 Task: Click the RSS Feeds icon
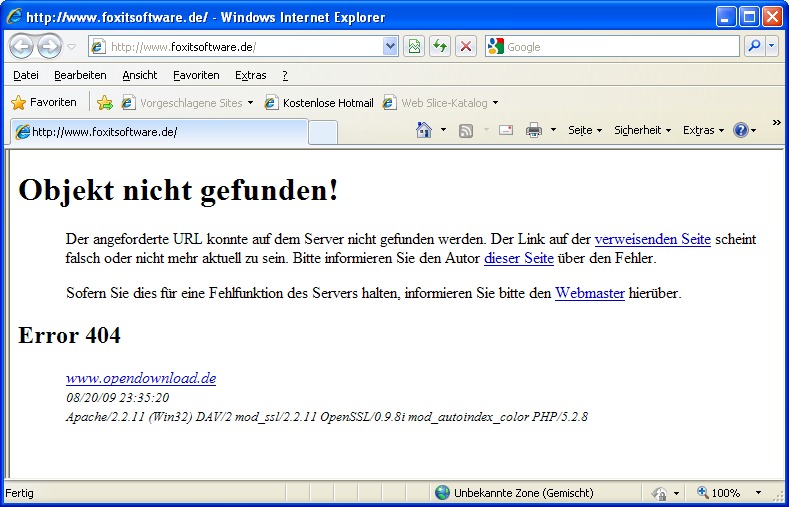click(466, 131)
